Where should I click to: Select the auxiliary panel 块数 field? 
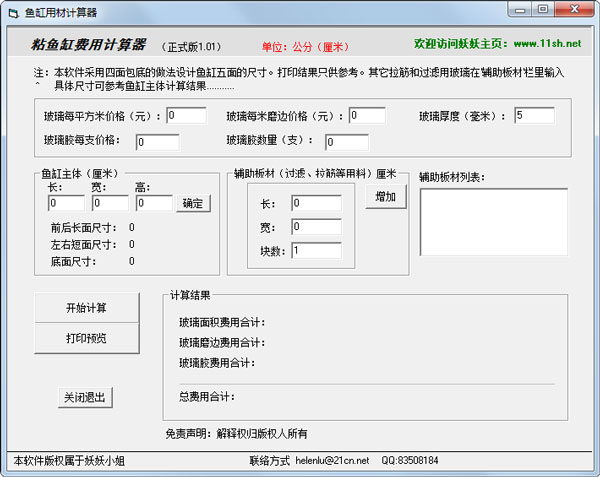(x=316, y=251)
